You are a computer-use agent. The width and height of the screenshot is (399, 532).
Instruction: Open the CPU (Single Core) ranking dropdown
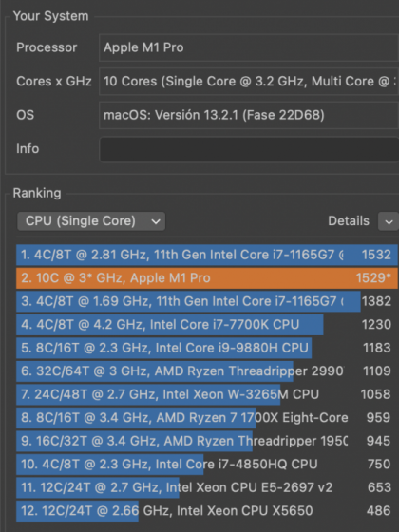pyautogui.click(x=91, y=221)
